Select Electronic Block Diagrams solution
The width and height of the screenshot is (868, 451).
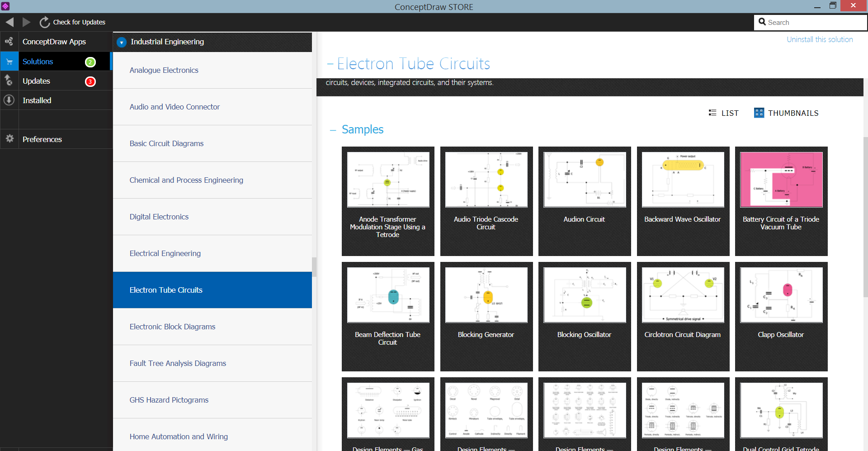coord(212,327)
